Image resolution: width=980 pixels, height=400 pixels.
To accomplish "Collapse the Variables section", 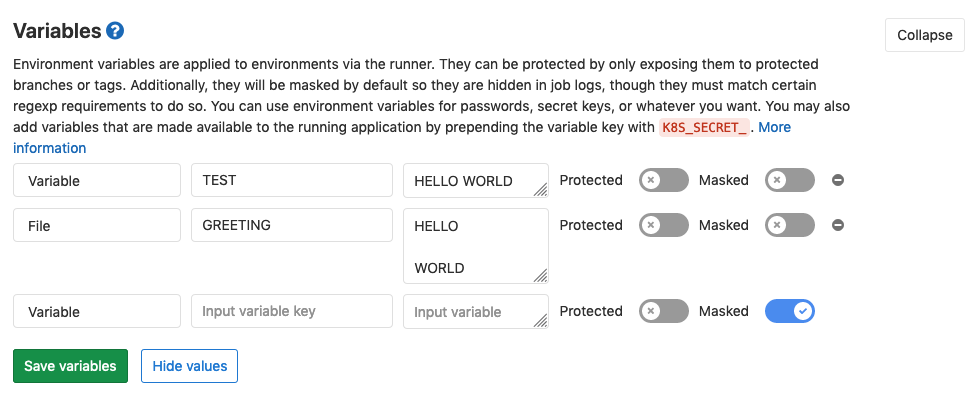I will pos(924,35).
